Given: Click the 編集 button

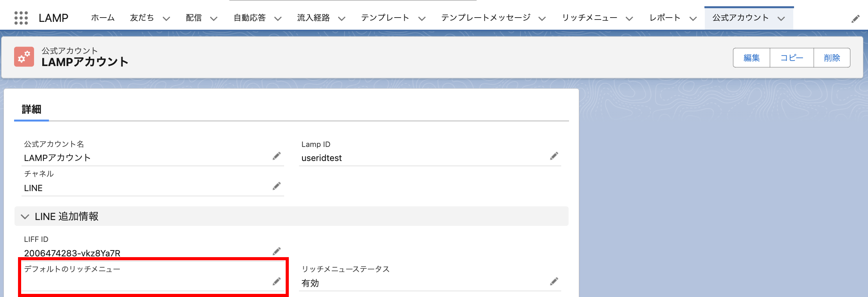Looking at the screenshot, I should [x=751, y=58].
